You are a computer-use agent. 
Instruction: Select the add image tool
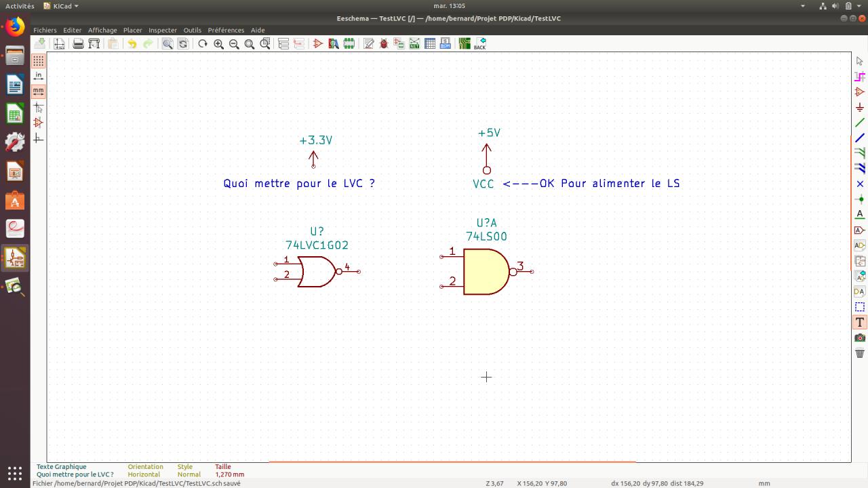[860, 338]
